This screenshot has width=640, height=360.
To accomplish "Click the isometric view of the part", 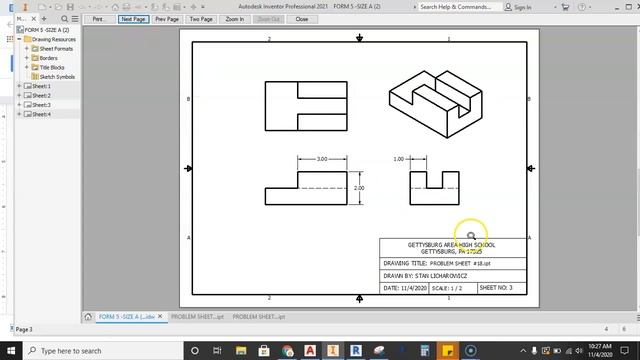I will click(x=436, y=104).
